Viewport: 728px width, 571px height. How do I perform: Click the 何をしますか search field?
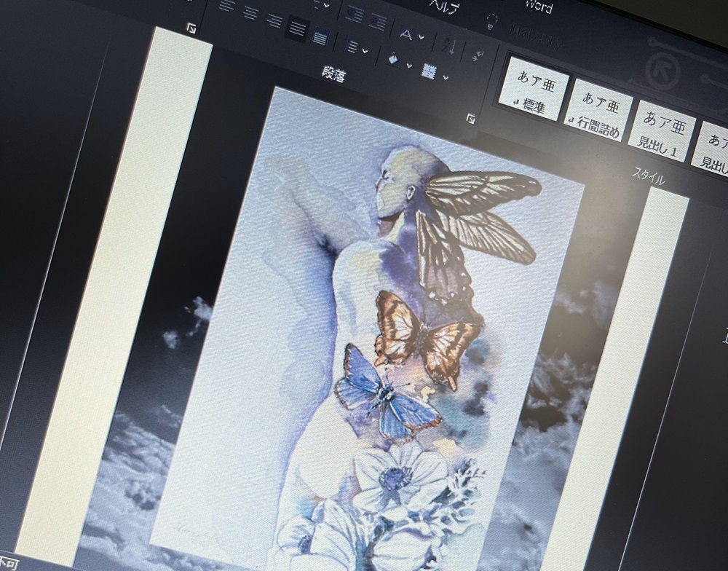(x=537, y=36)
